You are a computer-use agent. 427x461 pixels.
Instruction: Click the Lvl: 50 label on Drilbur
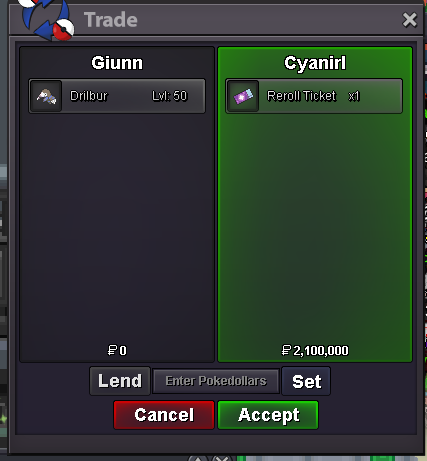coord(170,96)
